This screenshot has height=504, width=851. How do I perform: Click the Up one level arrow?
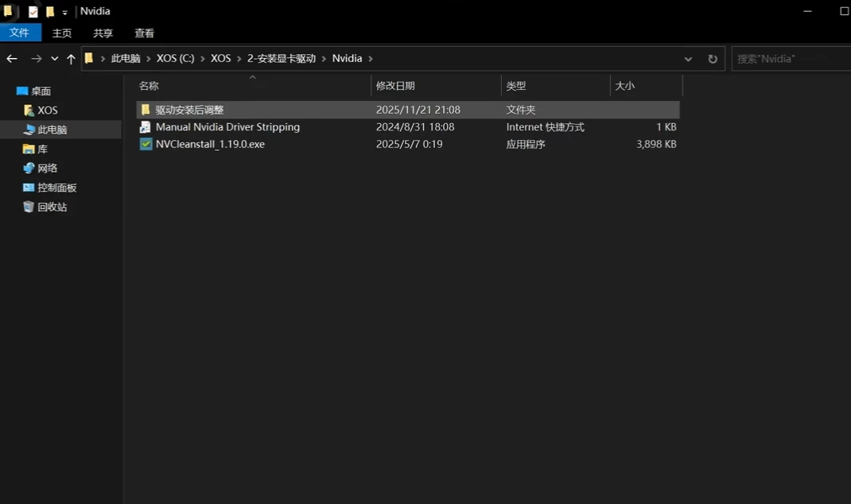pos(71,59)
